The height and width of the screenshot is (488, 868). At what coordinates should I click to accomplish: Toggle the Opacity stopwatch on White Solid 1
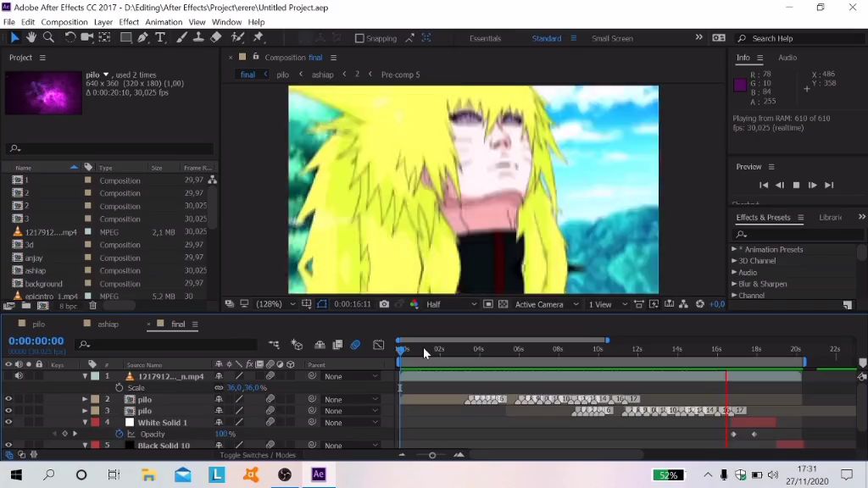coord(119,434)
